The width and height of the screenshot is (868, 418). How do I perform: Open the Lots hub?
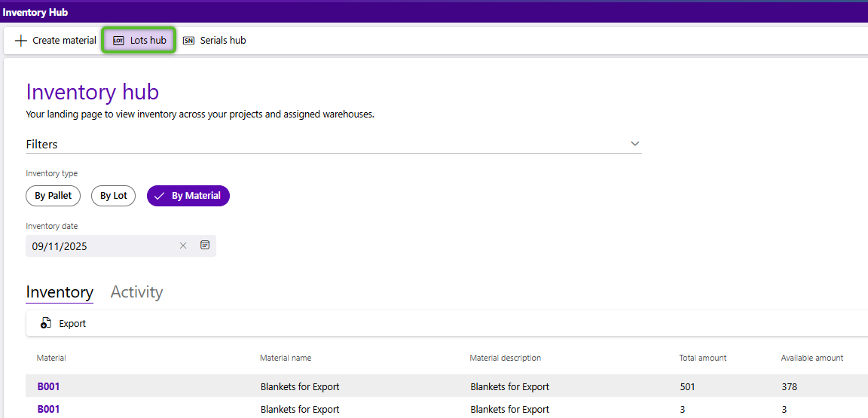(x=139, y=41)
